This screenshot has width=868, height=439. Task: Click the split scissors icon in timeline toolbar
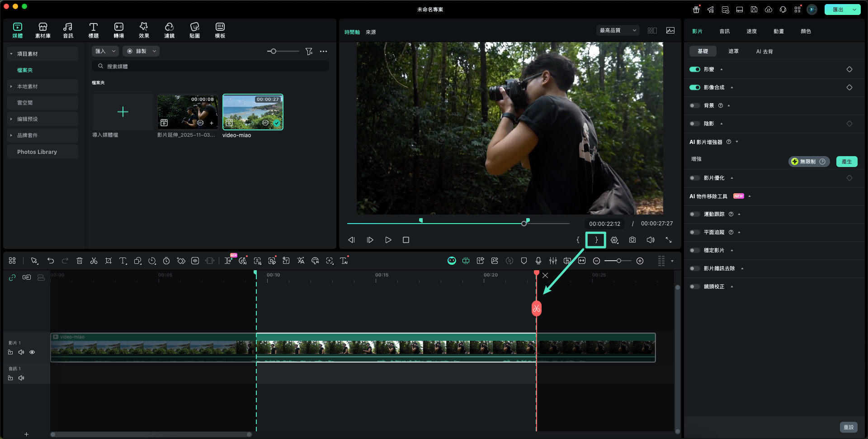[x=94, y=261]
